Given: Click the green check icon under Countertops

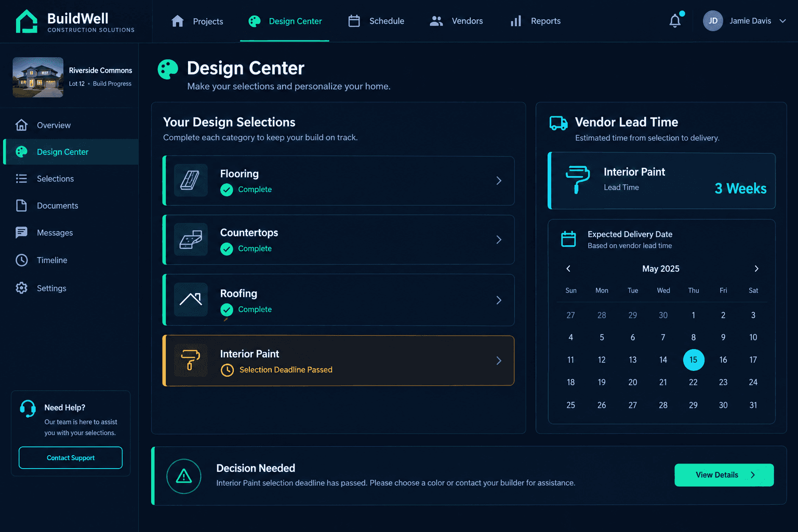Looking at the screenshot, I should 227,249.
